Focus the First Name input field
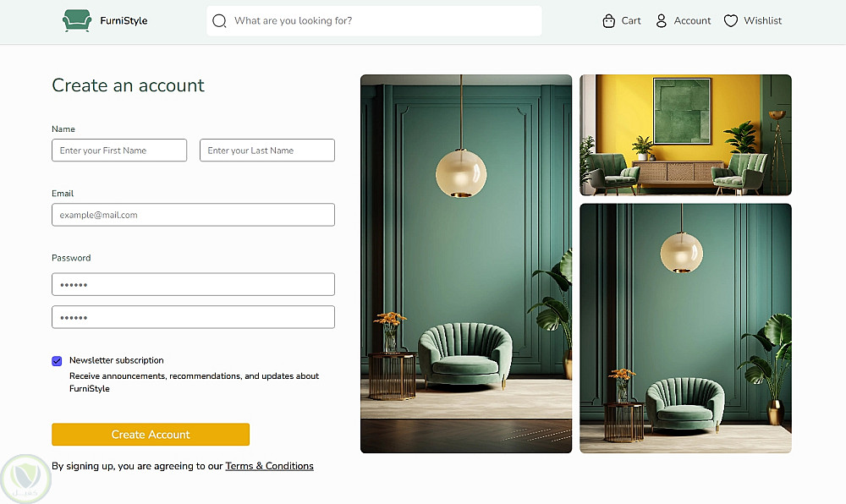This screenshot has width=846, height=504. pyautogui.click(x=119, y=151)
